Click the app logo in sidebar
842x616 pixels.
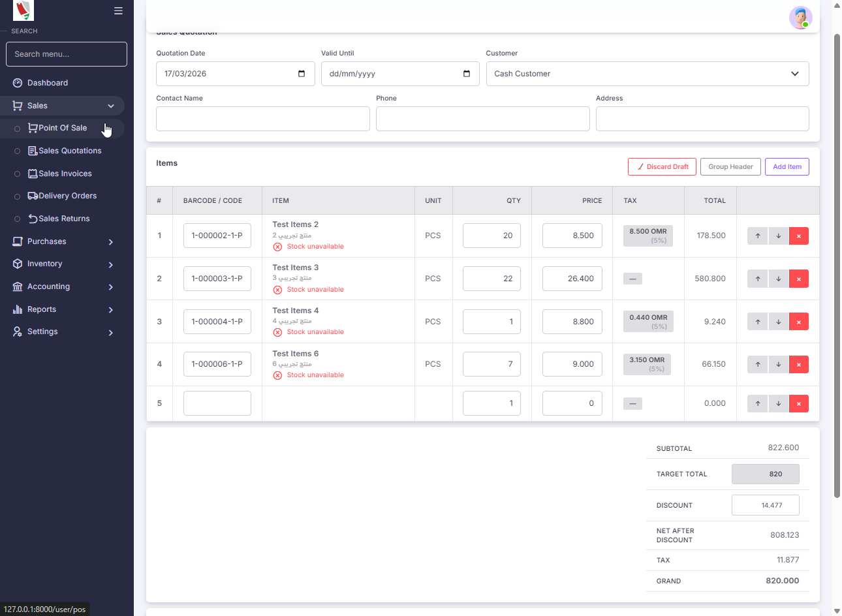click(23, 10)
